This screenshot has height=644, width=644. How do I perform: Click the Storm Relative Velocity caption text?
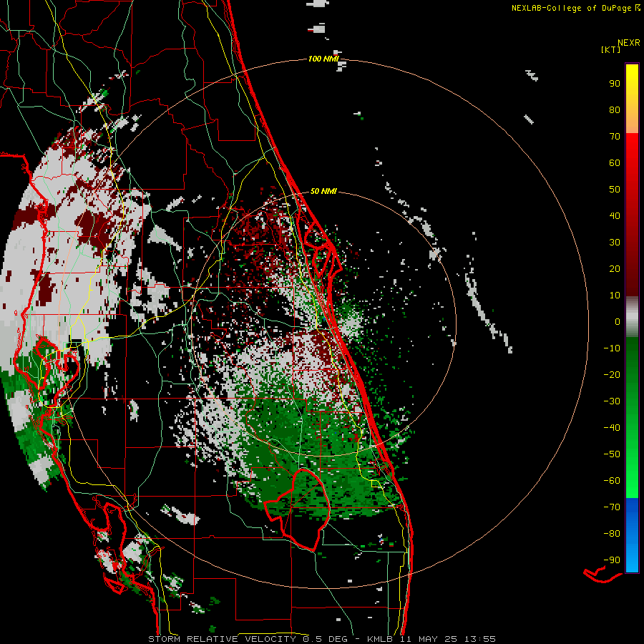321,639
